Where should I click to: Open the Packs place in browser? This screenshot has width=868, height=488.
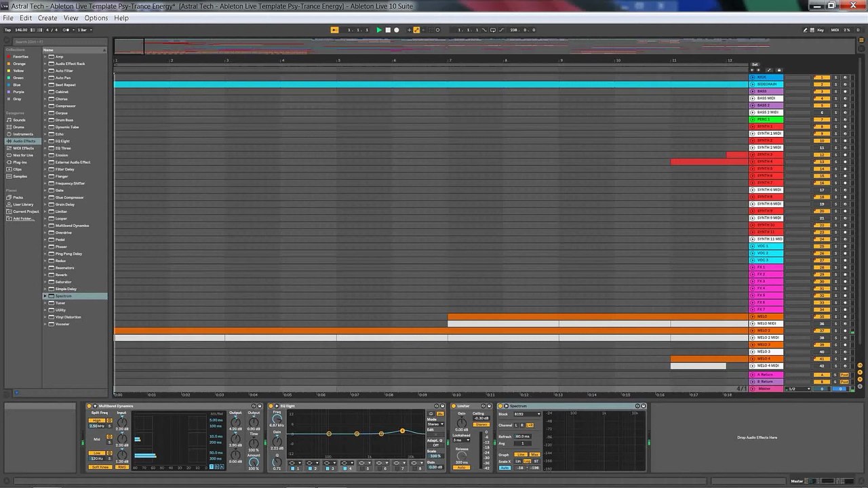[18, 197]
